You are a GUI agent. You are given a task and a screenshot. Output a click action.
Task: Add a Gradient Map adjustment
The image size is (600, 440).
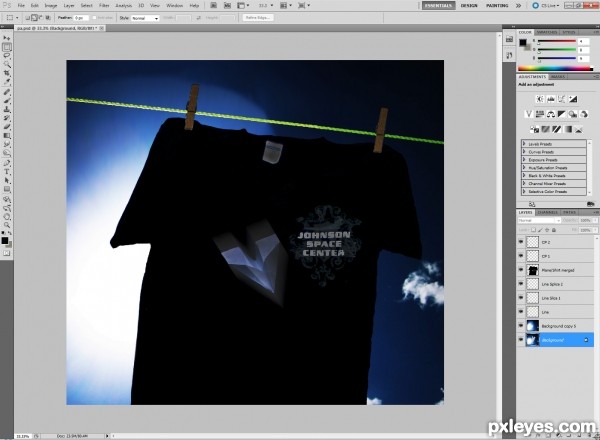point(568,129)
